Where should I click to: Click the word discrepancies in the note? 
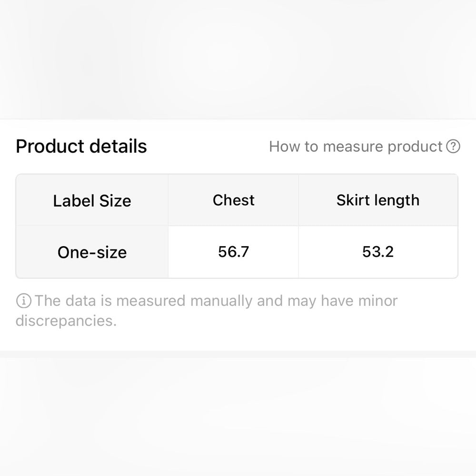point(66,321)
